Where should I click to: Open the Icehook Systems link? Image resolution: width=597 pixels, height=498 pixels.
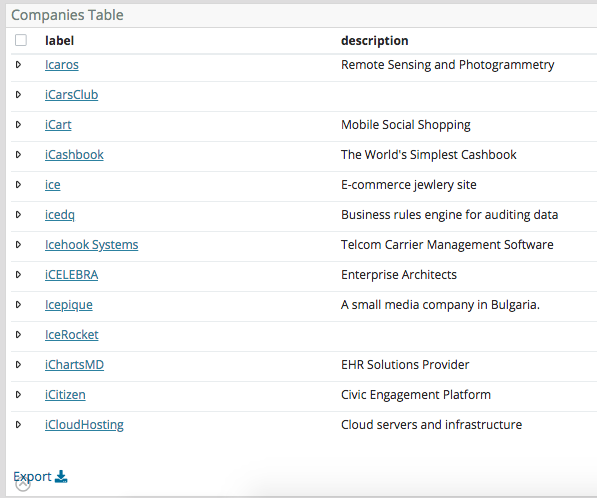tap(91, 245)
